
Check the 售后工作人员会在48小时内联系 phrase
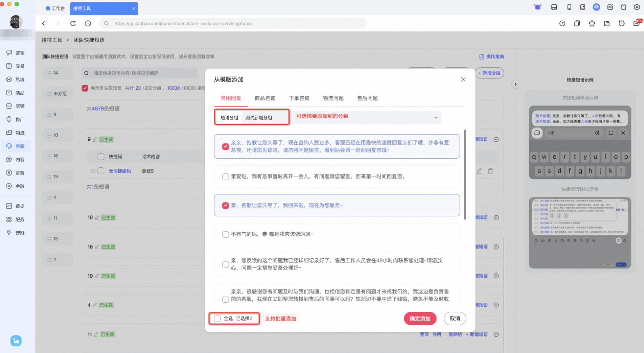226,264
